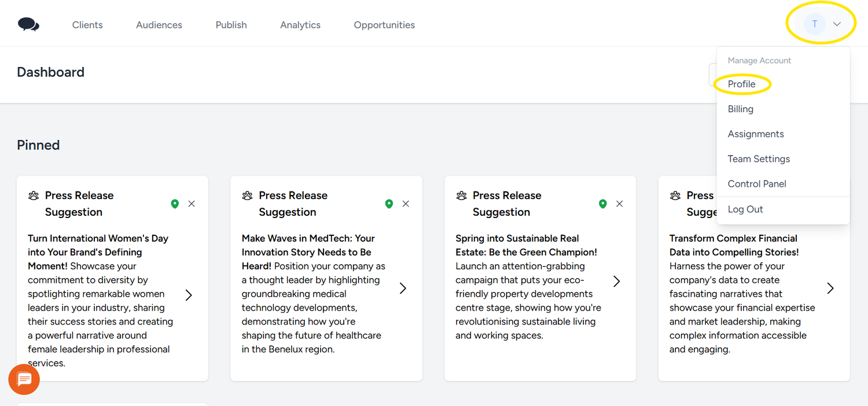Image resolution: width=868 pixels, height=406 pixels.
Task: Click Log Out in the dropdown
Action: click(745, 209)
